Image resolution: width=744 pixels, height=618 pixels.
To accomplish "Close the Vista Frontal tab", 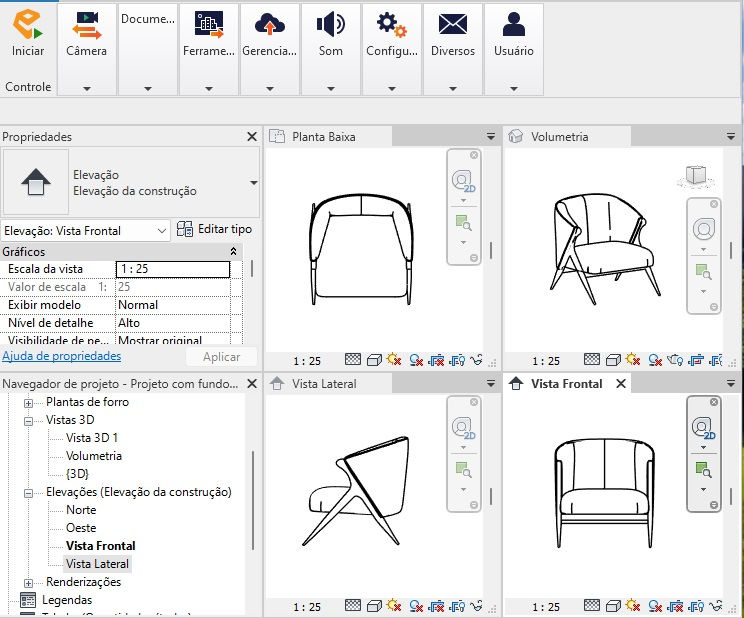I will click(x=621, y=384).
